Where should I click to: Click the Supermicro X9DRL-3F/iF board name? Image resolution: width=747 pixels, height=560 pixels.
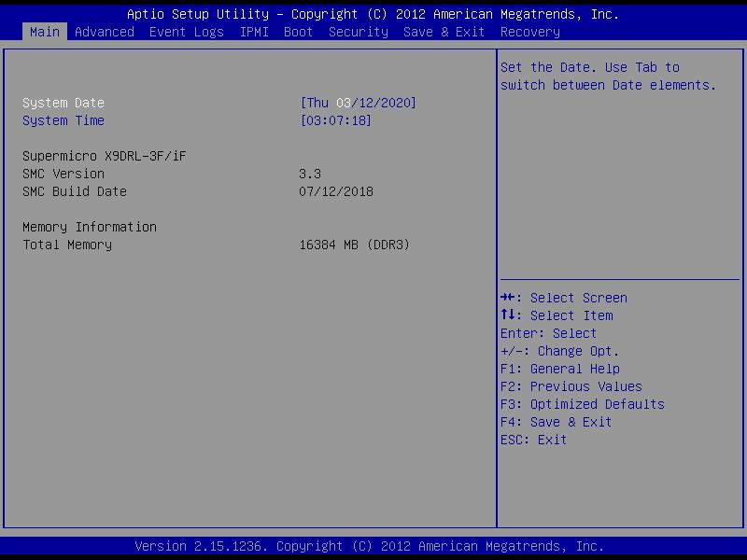105,156
